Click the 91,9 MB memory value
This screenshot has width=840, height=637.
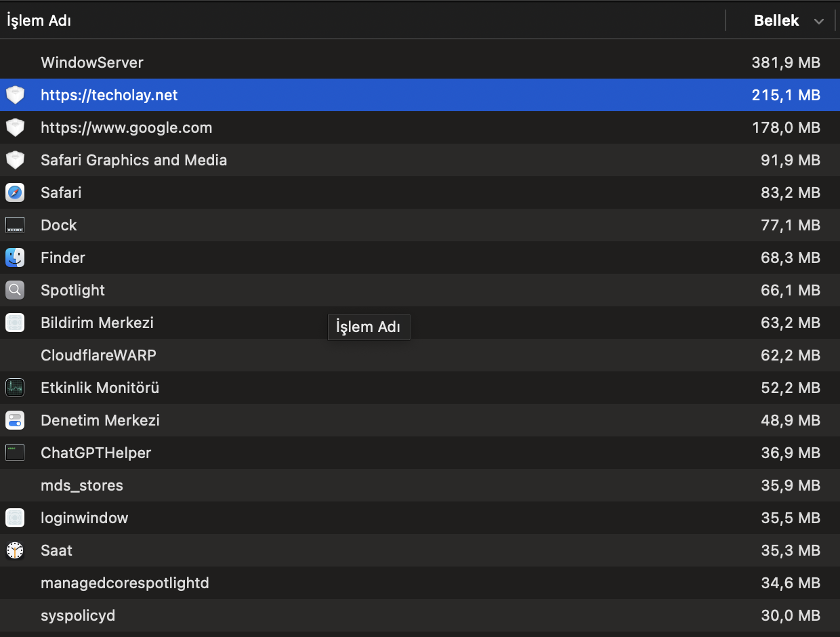(x=791, y=160)
